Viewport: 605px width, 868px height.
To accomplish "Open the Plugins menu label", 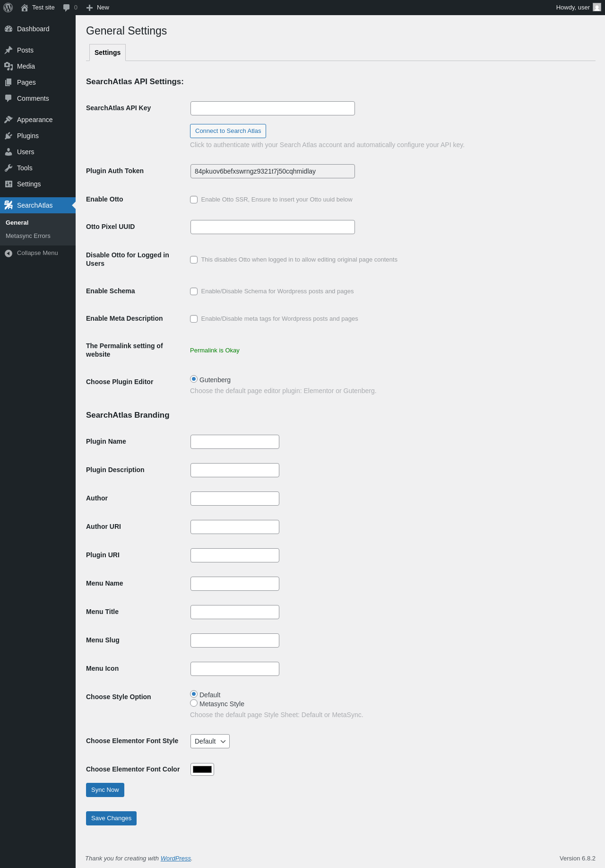I will [28, 136].
